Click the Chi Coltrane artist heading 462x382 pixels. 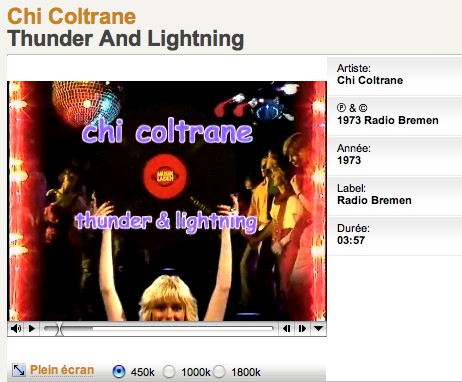click(72, 16)
